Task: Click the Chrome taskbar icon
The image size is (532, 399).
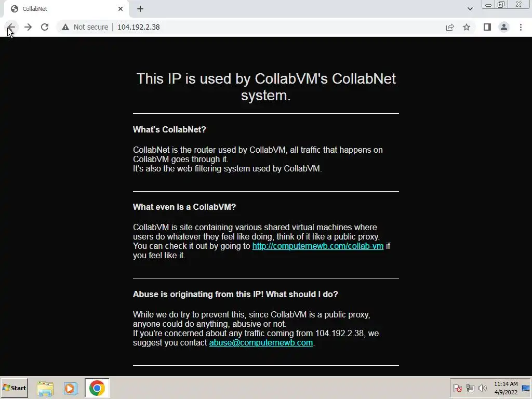Action: tap(97, 388)
